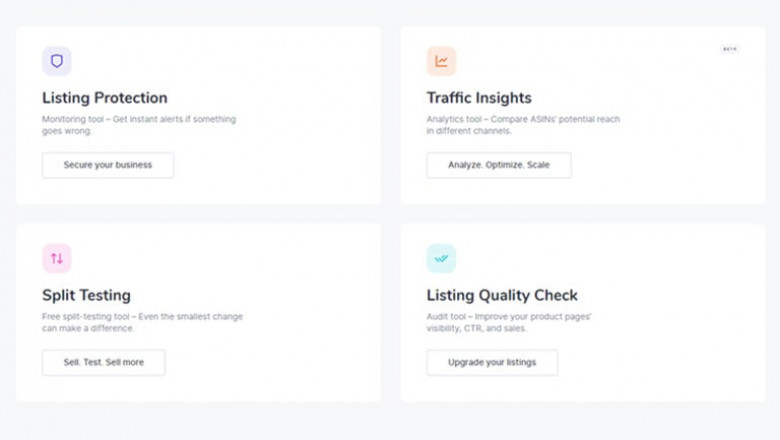
Task: Hit the Sell. Test. Sell more button
Action: pyautogui.click(x=103, y=362)
